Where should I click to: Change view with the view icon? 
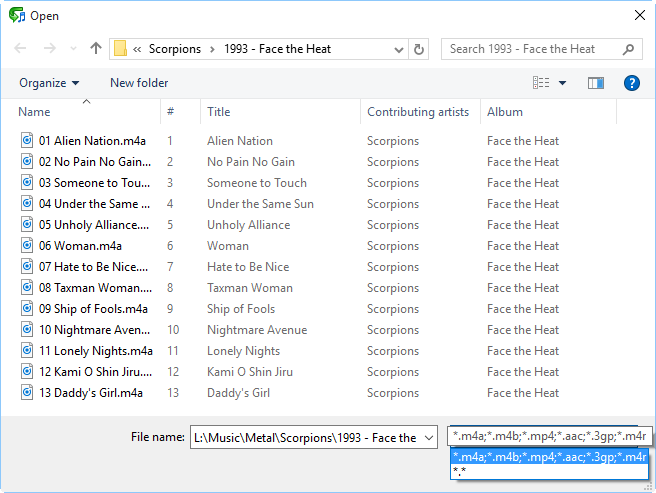point(541,83)
